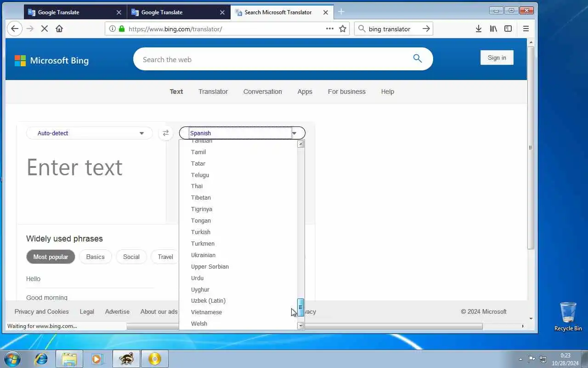
Task: Open the Recycle Bin on desktop
Action: coord(568,316)
